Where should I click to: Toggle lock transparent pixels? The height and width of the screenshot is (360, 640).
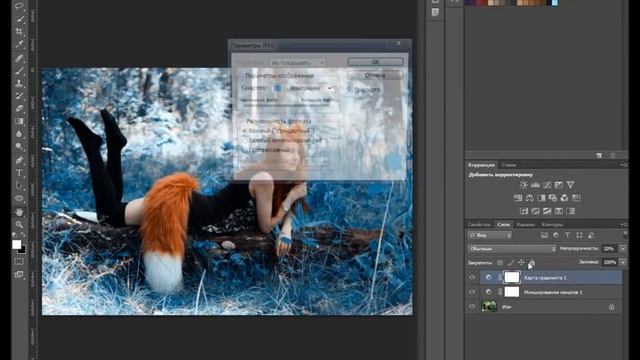500,262
